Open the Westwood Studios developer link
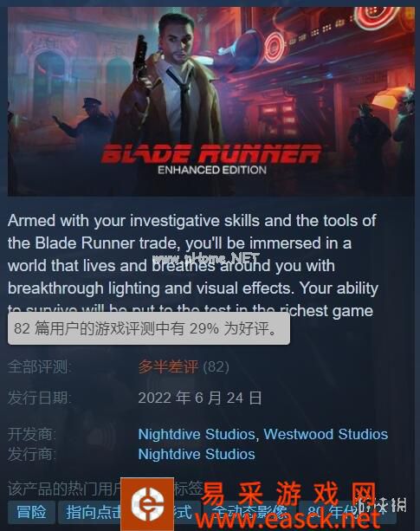This screenshot has width=420, height=531. point(326,434)
